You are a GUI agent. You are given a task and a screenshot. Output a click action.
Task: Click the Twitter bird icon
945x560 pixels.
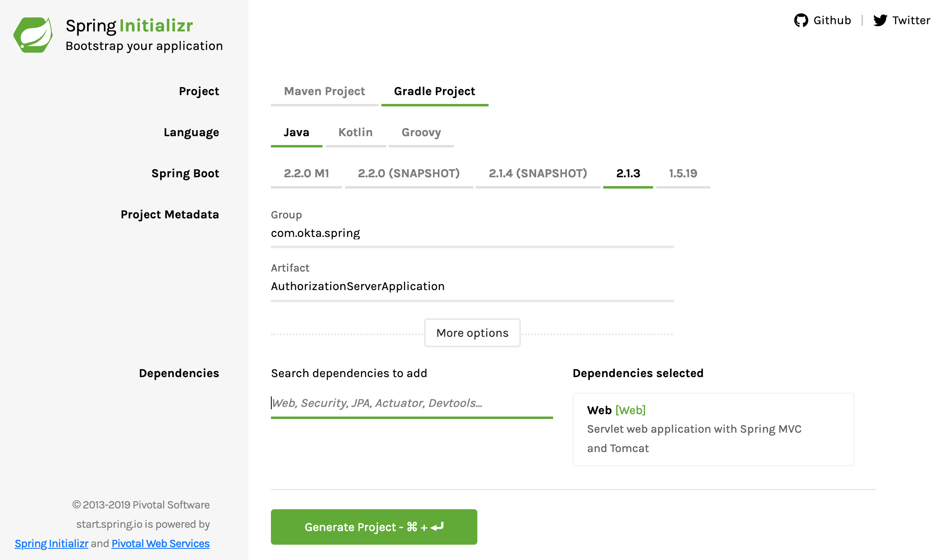click(x=880, y=20)
